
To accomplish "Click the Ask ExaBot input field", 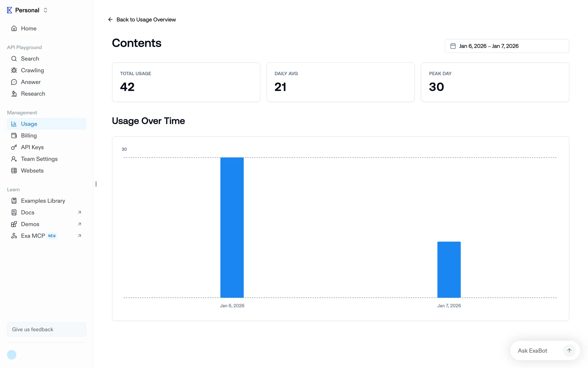I will (x=536, y=351).
